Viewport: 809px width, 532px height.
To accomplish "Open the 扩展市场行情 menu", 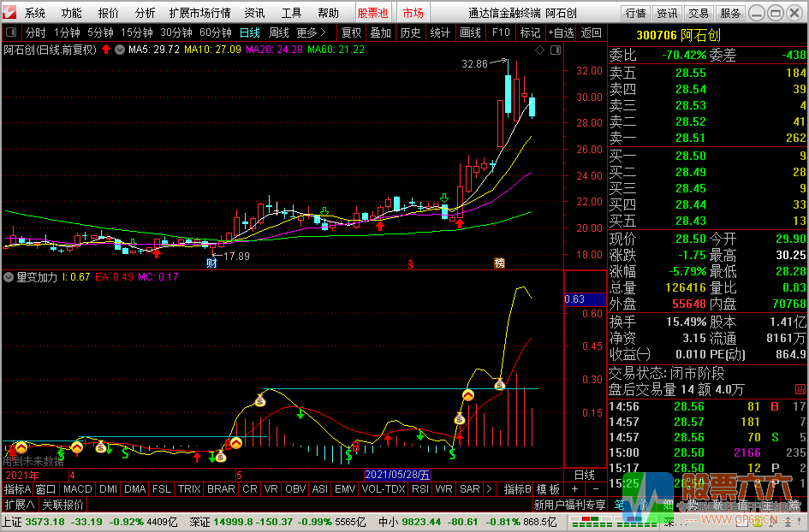I will coord(199,13).
